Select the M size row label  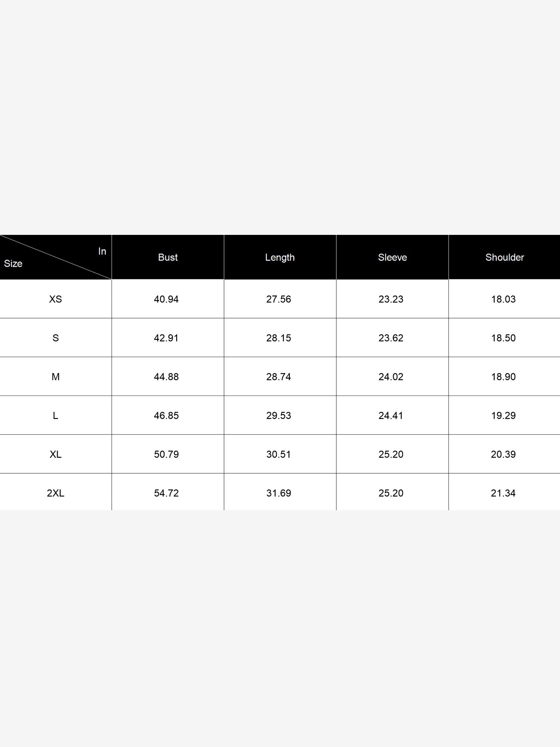[x=56, y=377]
